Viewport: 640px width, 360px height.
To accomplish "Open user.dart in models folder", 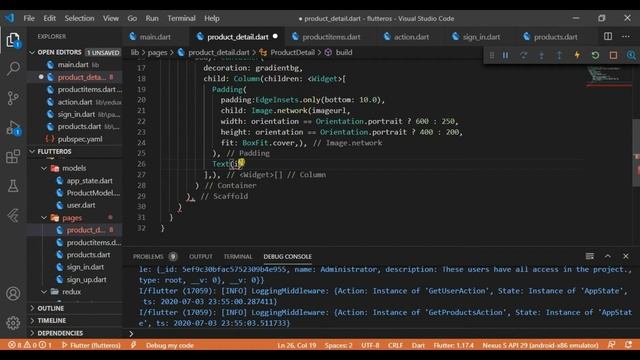I will [x=81, y=205].
